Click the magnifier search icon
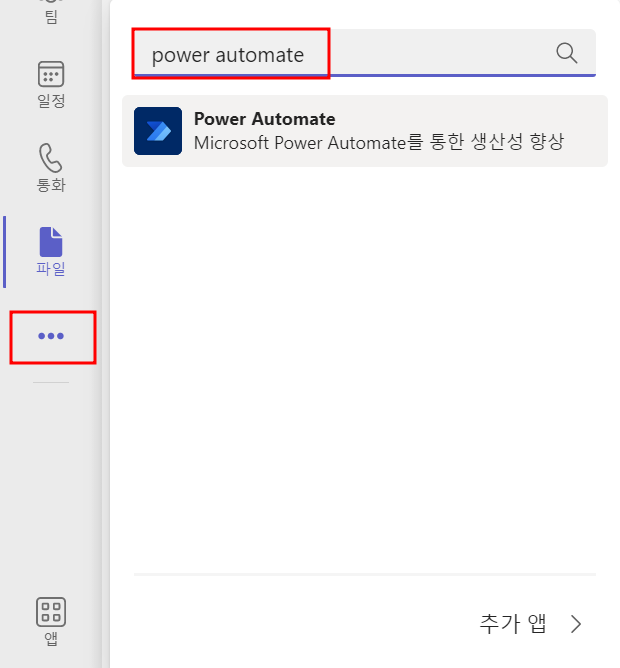 click(567, 53)
